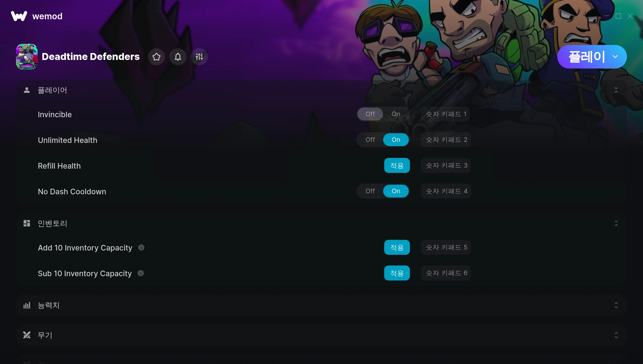
Task: Click the favorite star icon
Action: click(x=156, y=57)
